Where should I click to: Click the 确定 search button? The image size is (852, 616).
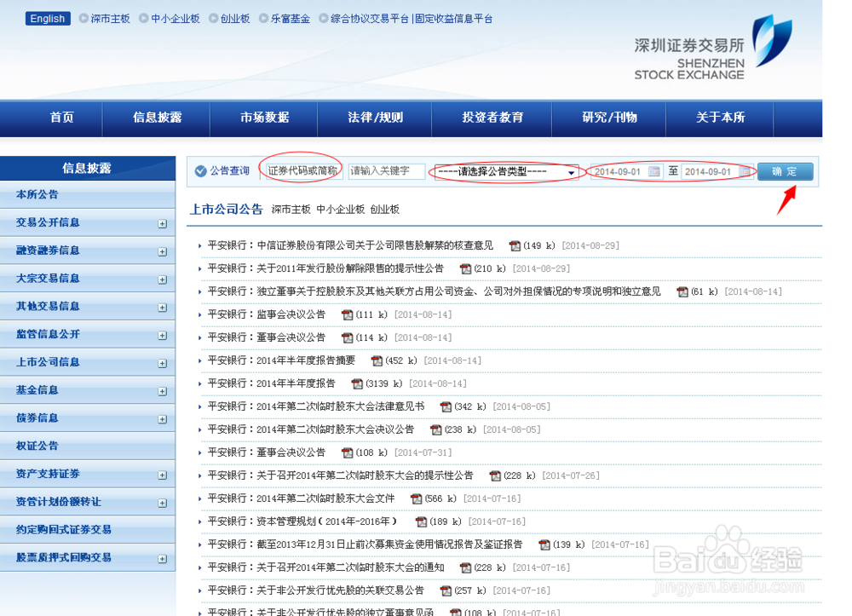pyautogui.click(x=786, y=171)
